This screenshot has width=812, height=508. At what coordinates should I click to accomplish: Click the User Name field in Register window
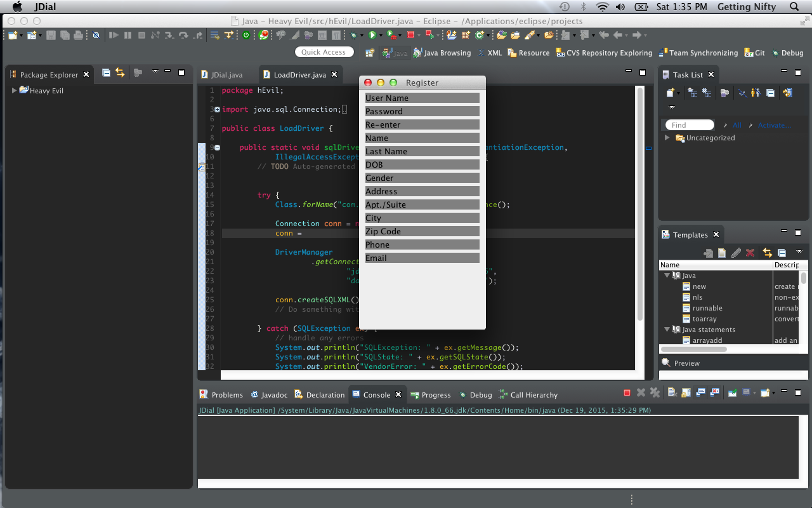(422, 98)
